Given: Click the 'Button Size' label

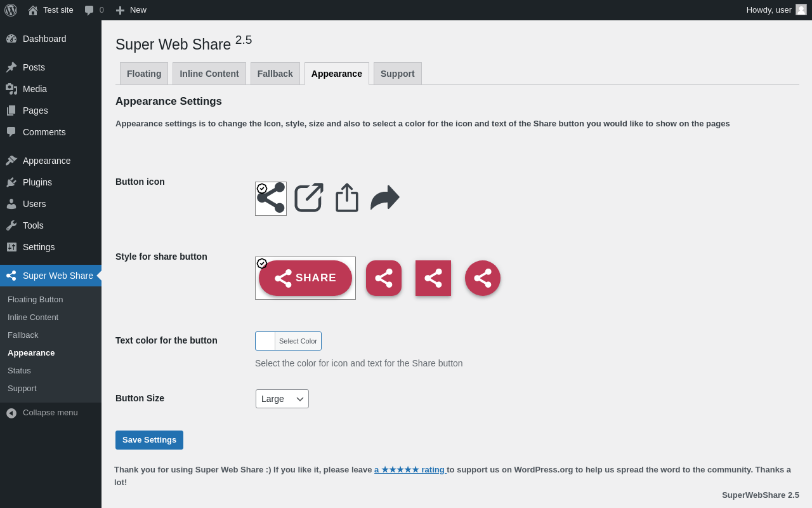Looking at the screenshot, I should click(140, 398).
